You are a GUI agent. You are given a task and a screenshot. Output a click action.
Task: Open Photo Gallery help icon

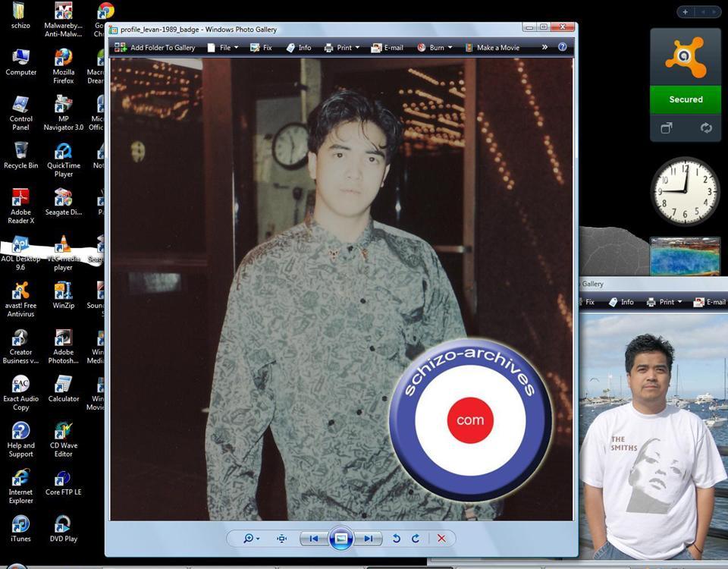562,47
